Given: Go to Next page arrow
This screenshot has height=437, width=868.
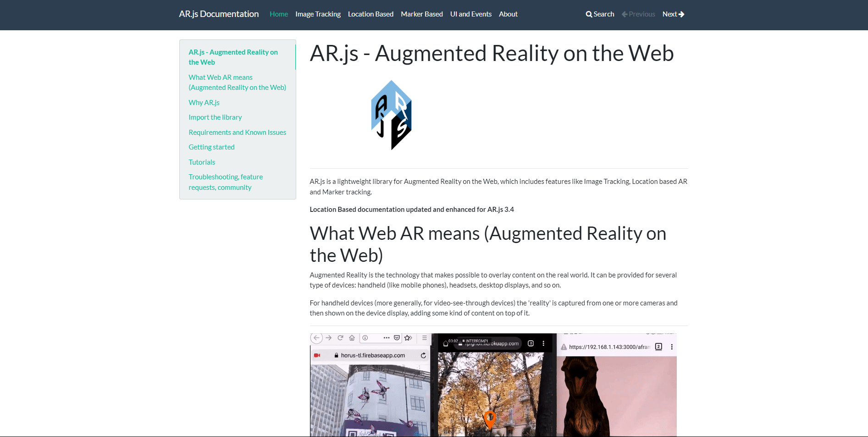Looking at the screenshot, I should click(x=674, y=14).
